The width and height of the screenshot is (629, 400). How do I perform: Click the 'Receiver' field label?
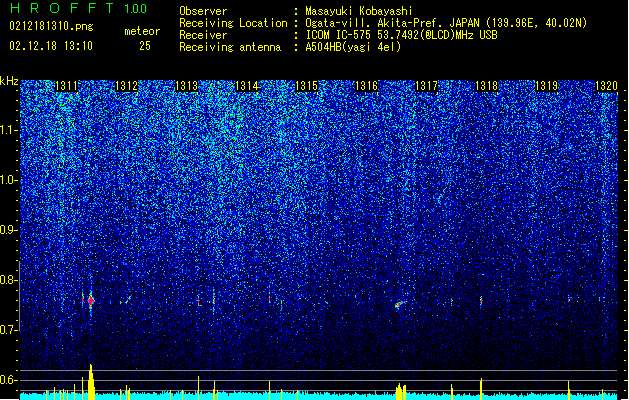(203, 35)
